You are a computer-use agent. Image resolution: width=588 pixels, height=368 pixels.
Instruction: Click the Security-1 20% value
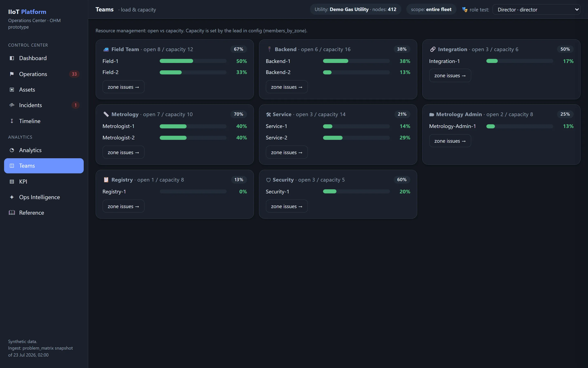point(405,192)
